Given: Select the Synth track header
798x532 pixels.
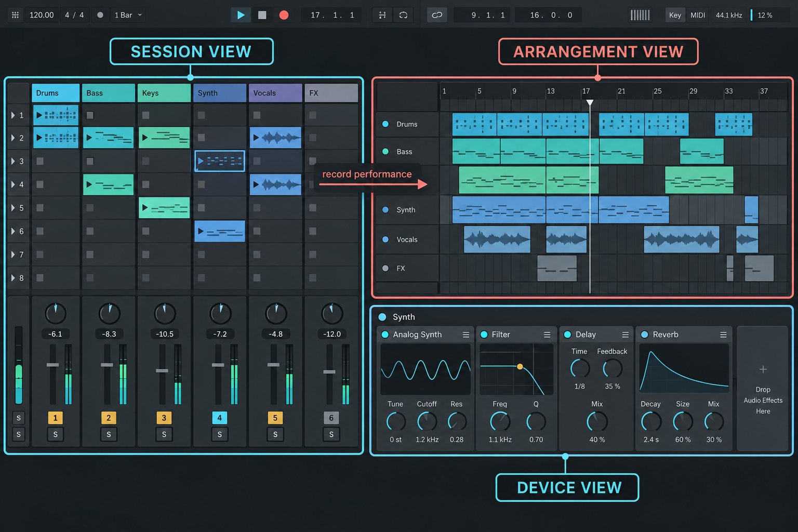Looking at the screenshot, I should pos(220,93).
